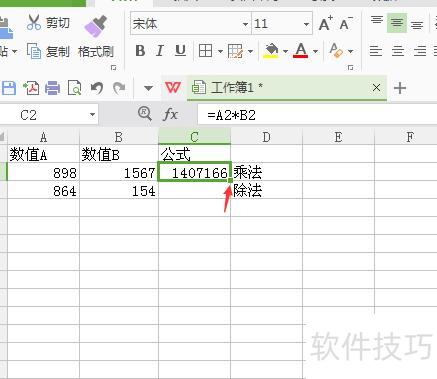Undo the last action
Image resolution: width=437 pixels, height=379 pixels.
click(x=97, y=88)
